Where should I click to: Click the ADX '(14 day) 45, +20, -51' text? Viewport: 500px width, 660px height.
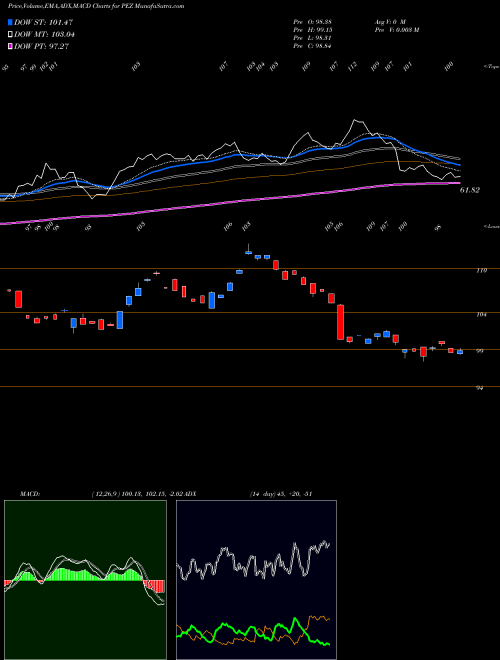(281, 494)
